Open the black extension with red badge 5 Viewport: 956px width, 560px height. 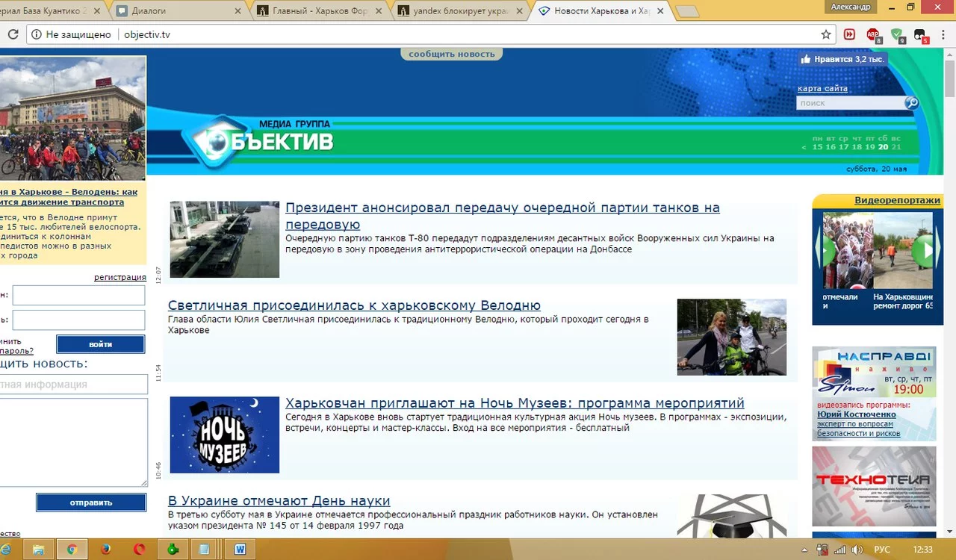coord(919,34)
